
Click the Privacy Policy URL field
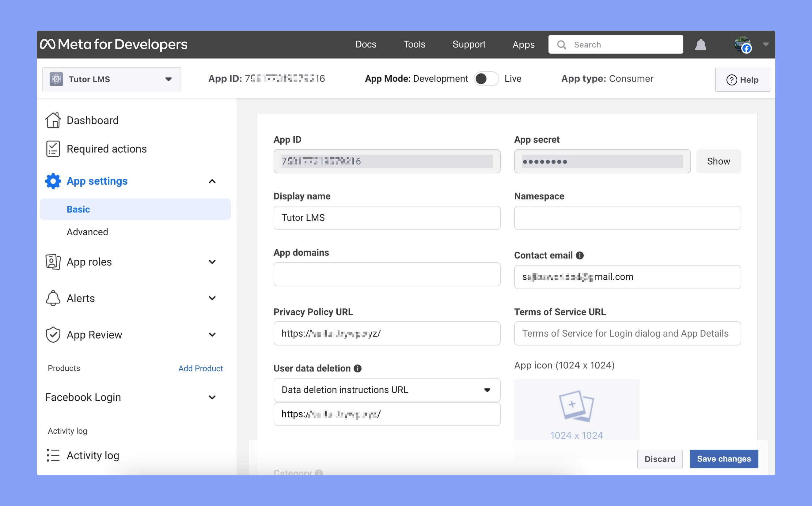pos(387,333)
